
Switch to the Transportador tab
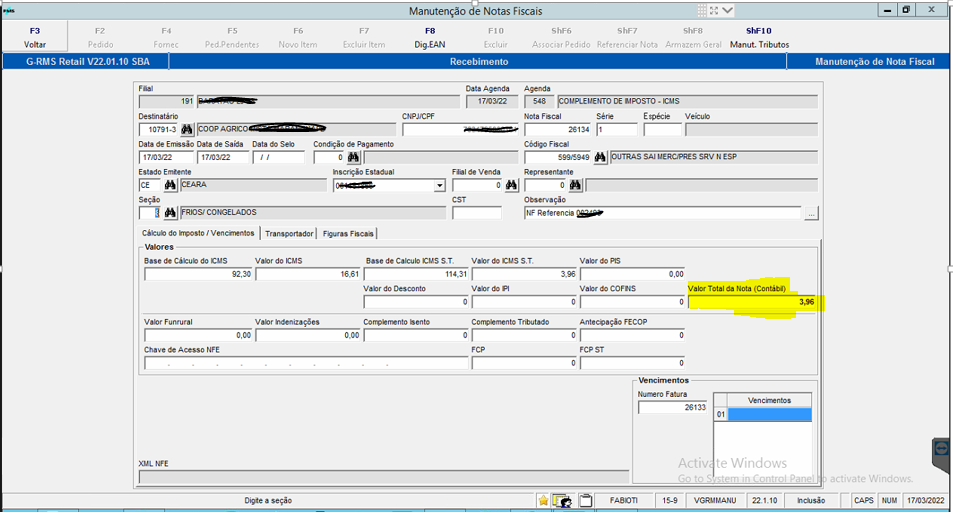(x=289, y=234)
